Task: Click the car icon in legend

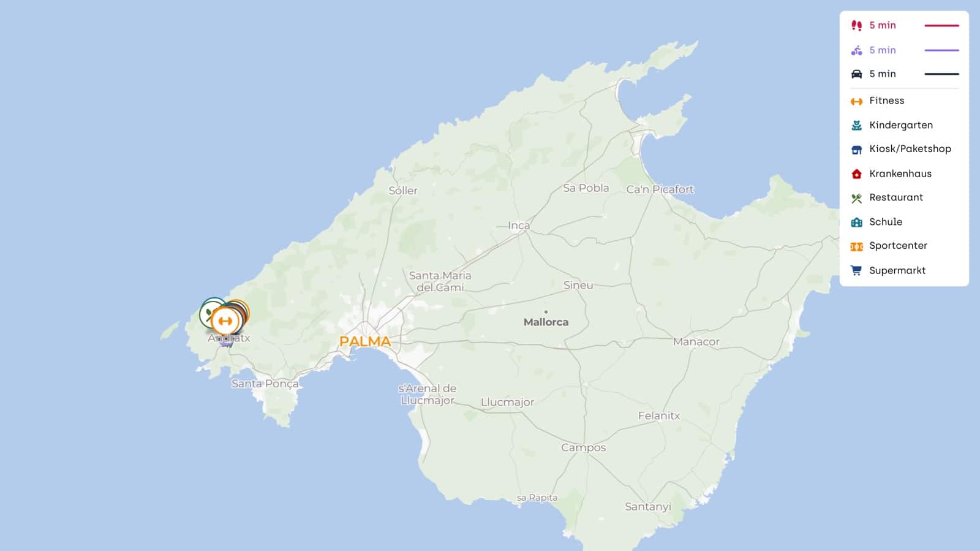Action: click(856, 74)
